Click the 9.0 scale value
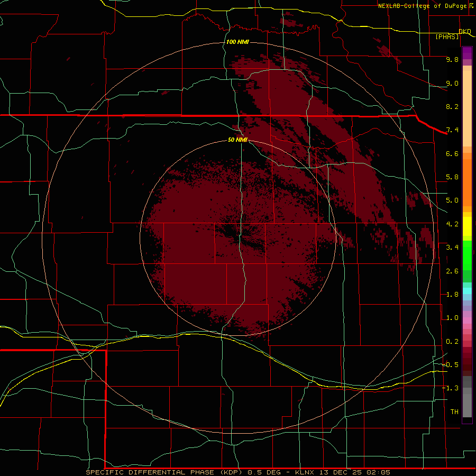The width and height of the screenshot is (476, 476). [452, 83]
